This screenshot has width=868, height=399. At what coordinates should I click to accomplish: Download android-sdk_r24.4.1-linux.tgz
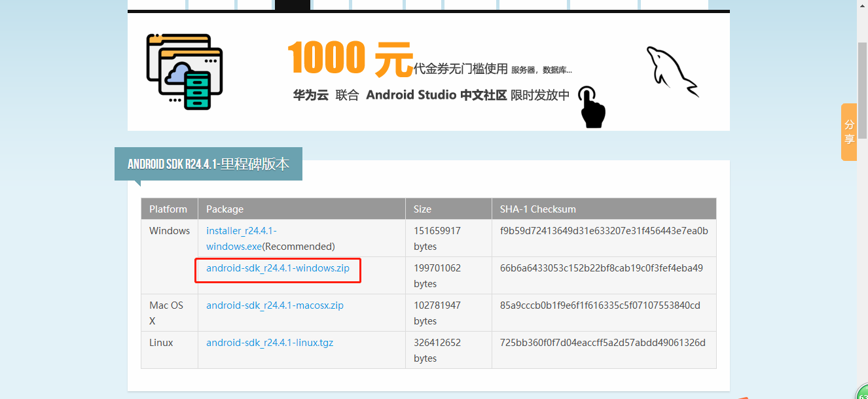(270, 343)
